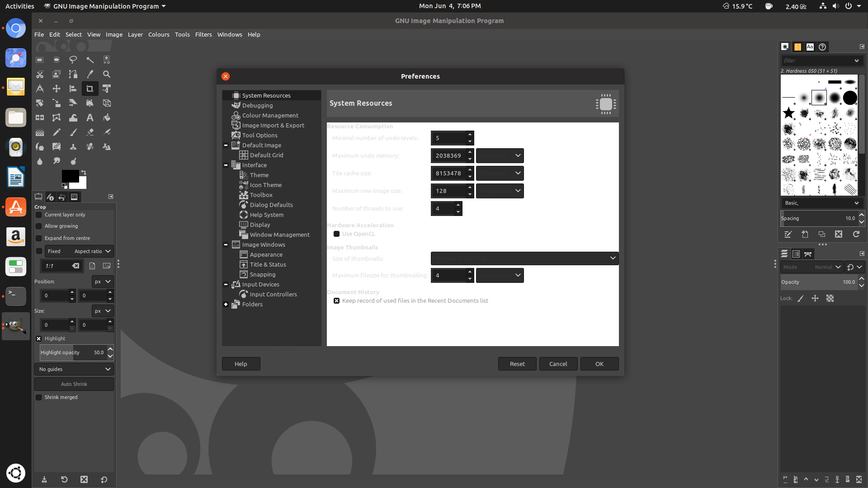This screenshot has height=488, width=868.
Task: Select the Zoom tool
Action: tap(107, 74)
